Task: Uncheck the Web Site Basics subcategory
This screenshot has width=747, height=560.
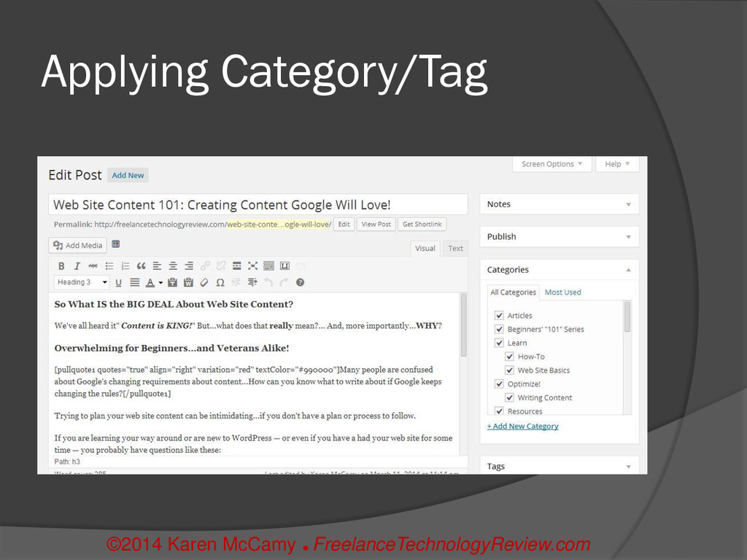Action: click(509, 370)
